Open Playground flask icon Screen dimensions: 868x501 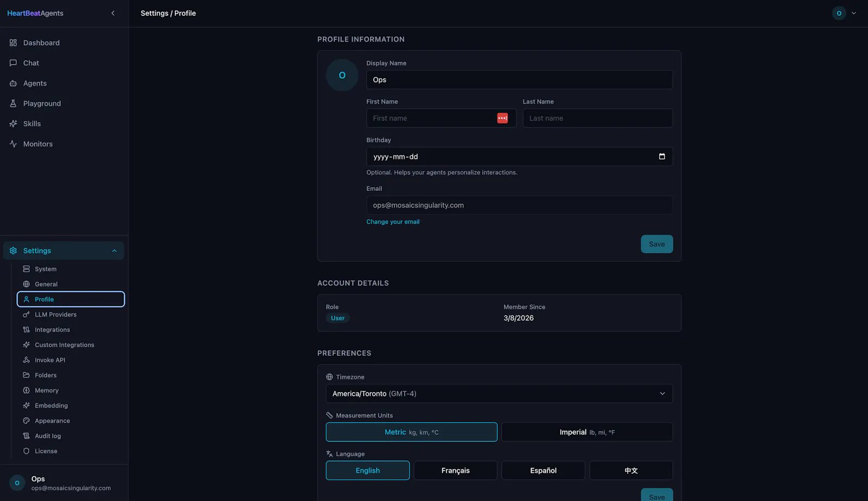pos(13,103)
